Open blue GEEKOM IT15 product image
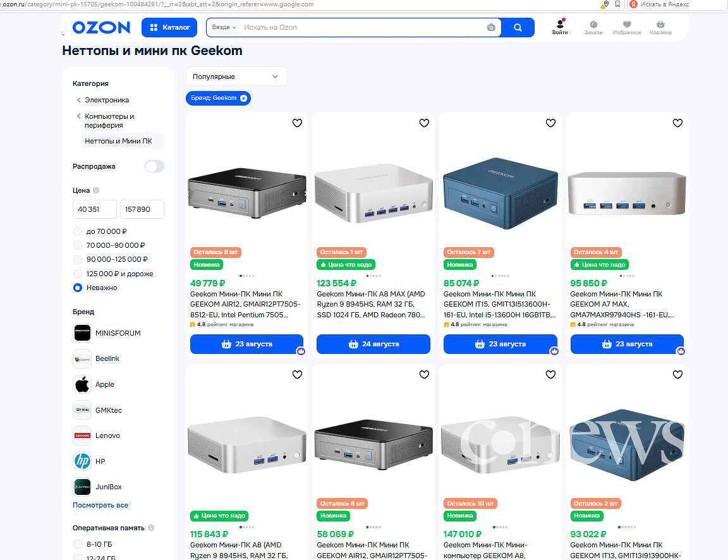 pyautogui.click(x=500, y=193)
